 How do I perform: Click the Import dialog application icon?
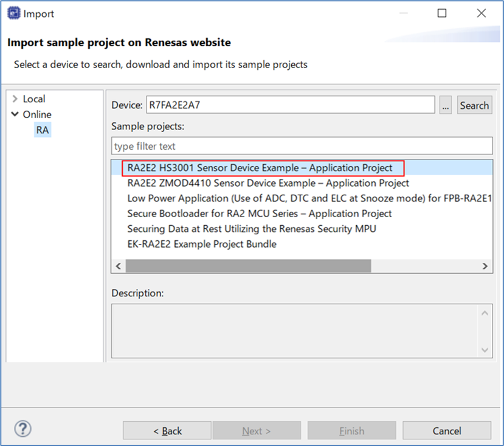tap(14, 13)
